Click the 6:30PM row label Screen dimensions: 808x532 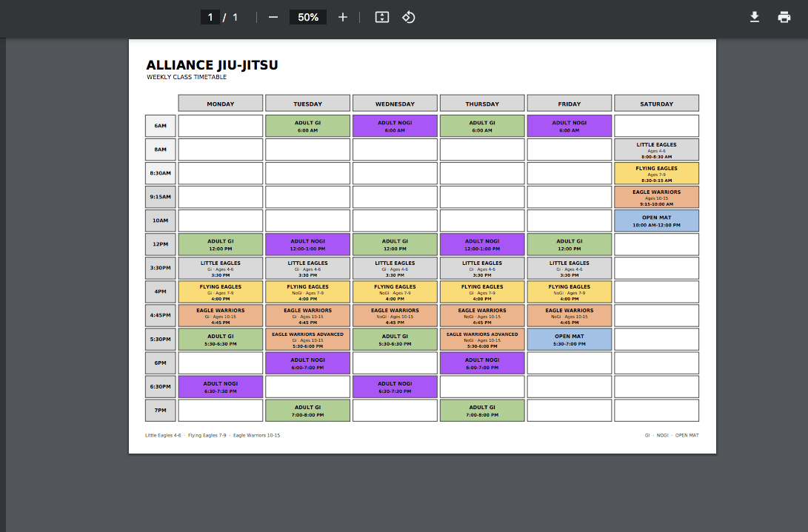(x=160, y=387)
